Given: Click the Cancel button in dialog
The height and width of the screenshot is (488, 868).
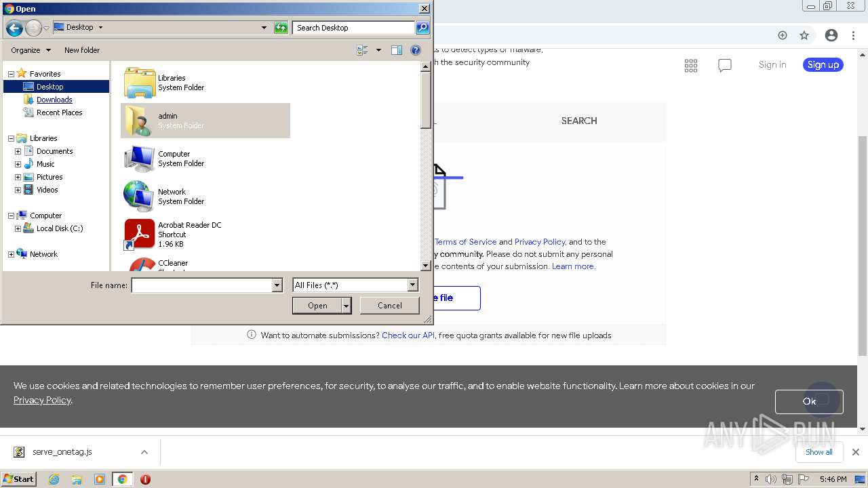Looking at the screenshot, I should pyautogui.click(x=390, y=306).
